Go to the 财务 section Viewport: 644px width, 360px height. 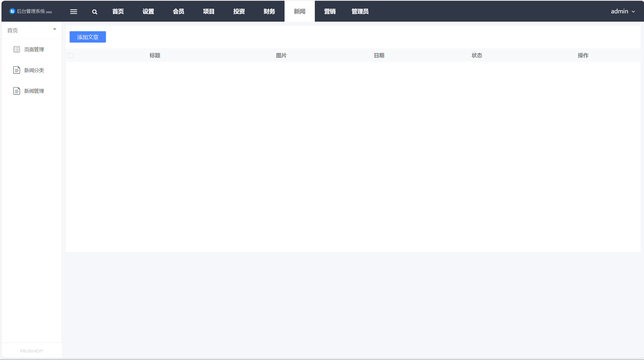click(269, 11)
